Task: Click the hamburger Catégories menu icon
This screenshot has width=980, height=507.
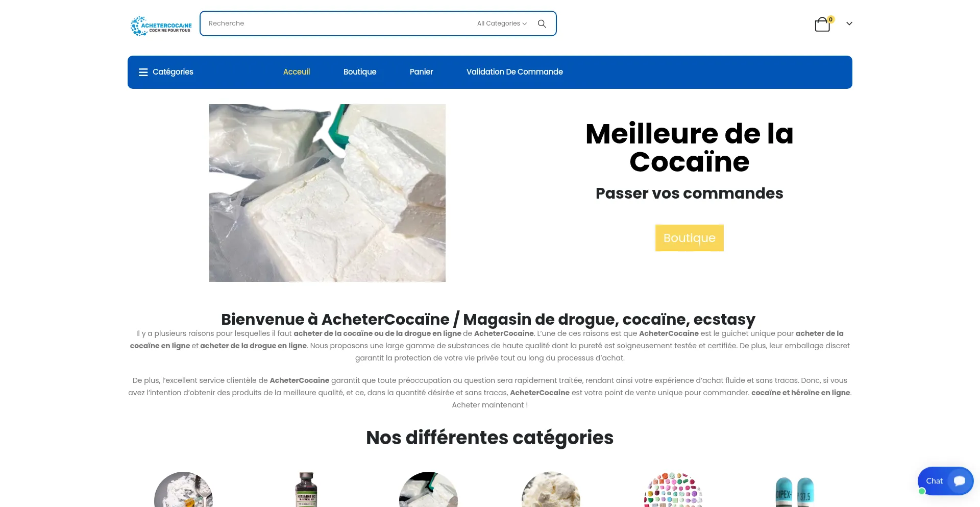Action: coord(143,72)
